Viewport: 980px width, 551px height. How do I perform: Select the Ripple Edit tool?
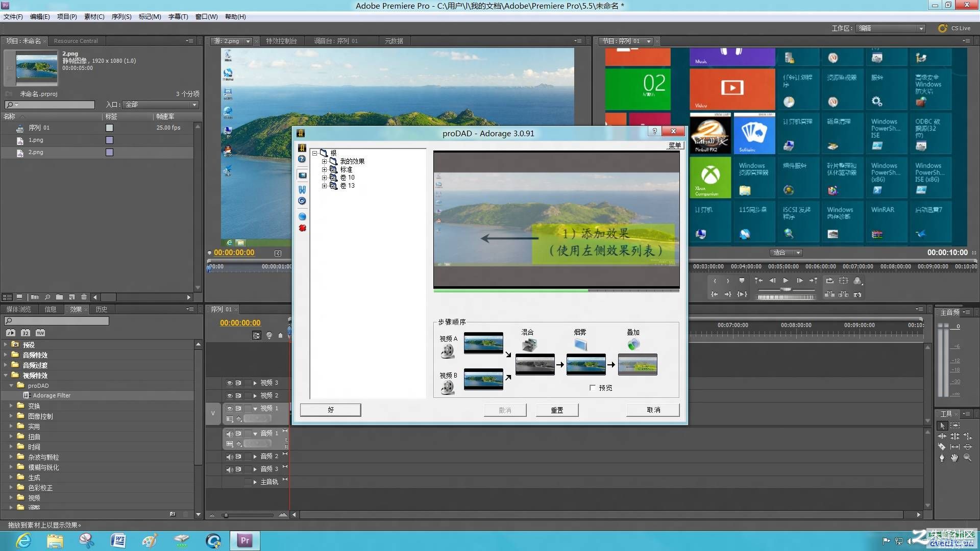point(942,436)
